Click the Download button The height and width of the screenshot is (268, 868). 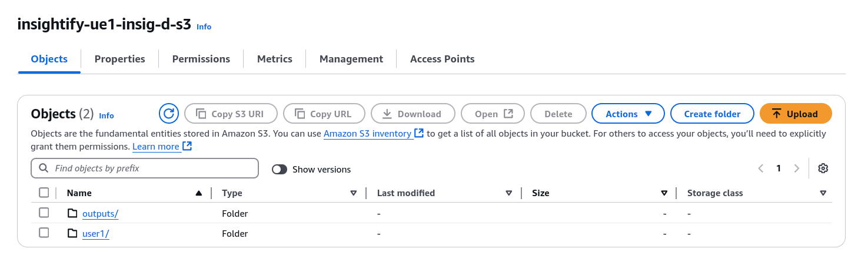pos(413,114)
